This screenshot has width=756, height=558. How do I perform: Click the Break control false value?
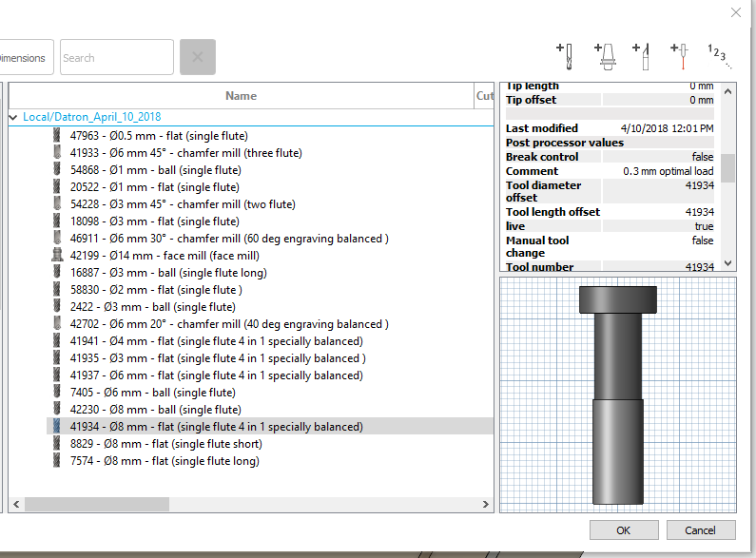pos(703,157)
